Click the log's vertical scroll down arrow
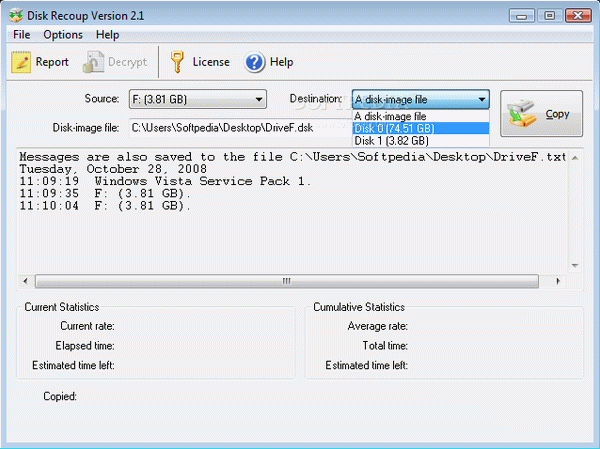Screen dimensions: 600x449 click(x=575, y=265)
